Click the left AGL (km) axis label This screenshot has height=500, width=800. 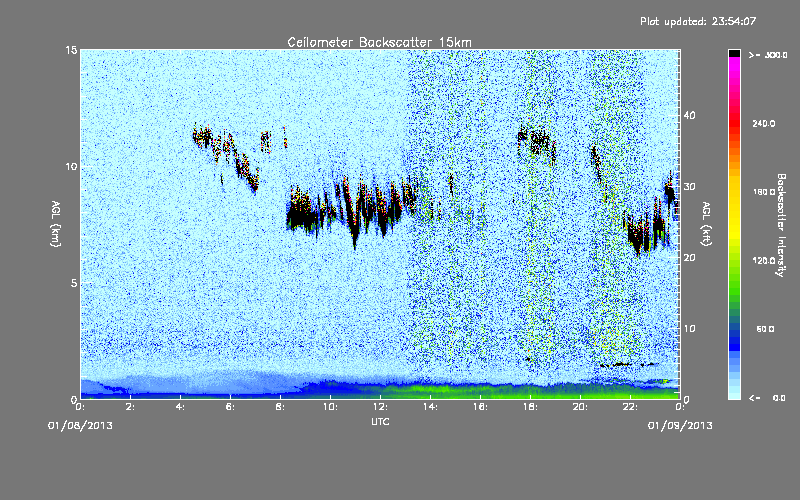(56, 223)
